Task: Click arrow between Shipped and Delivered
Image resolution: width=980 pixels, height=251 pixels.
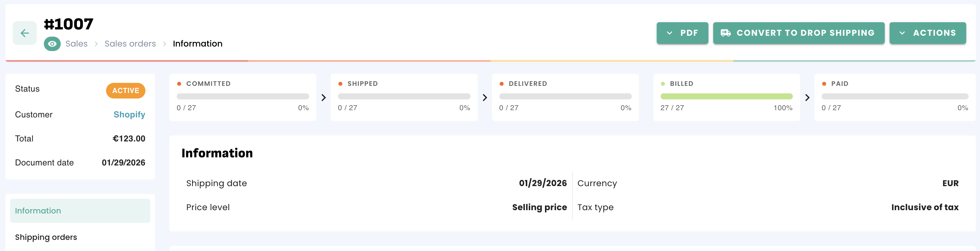Action: [x=485, y=98]
